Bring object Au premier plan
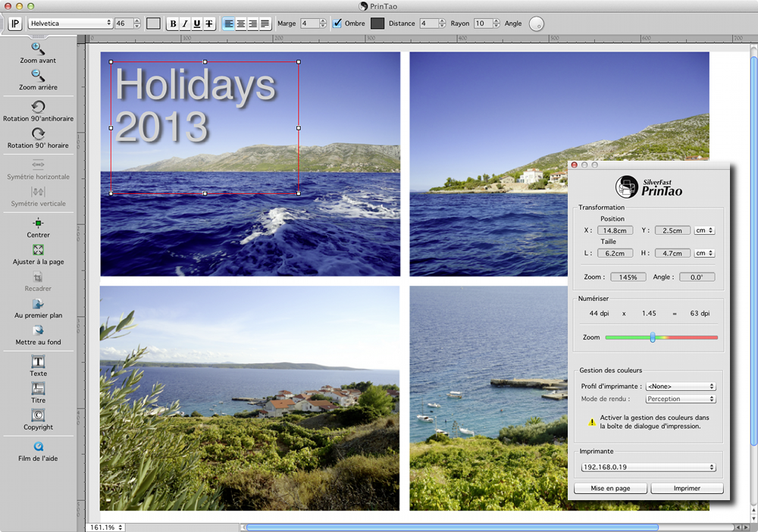This screenshot has height=532, width=758. point(38,304)
